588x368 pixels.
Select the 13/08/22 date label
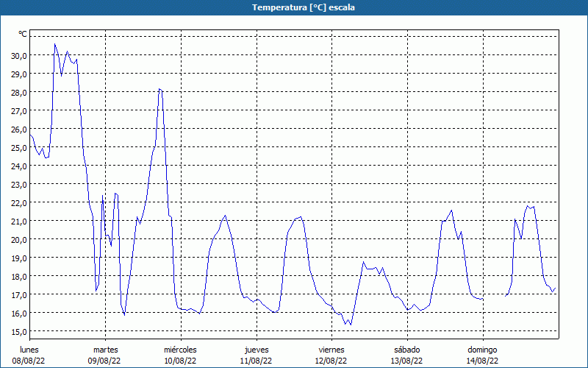(407, 361)
